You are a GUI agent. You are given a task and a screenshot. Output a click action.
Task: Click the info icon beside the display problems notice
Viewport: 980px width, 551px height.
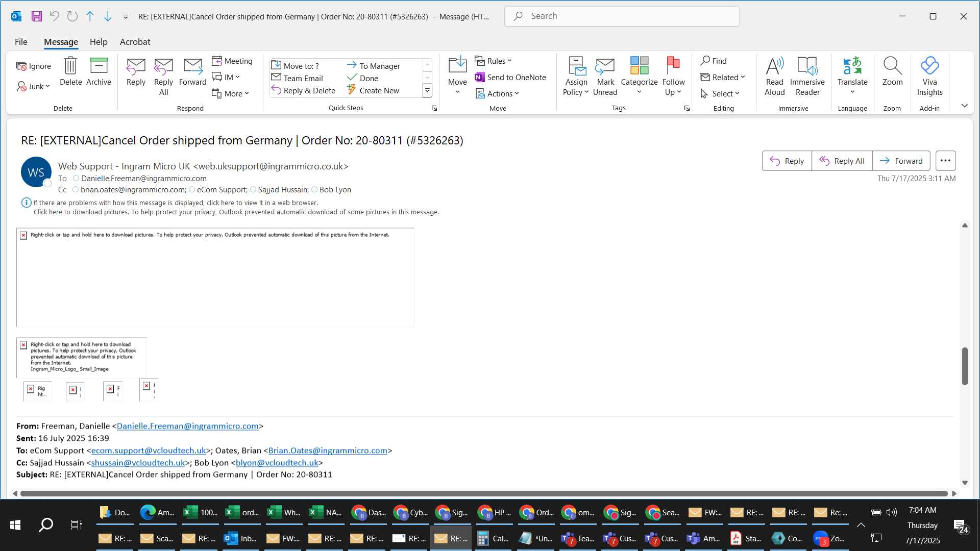point(27,203)
